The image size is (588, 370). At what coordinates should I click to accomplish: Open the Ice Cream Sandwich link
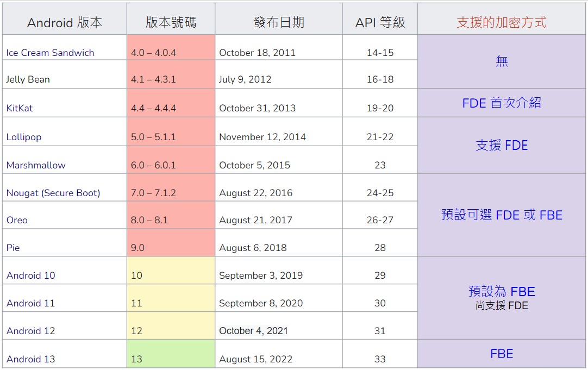(50, 53)
